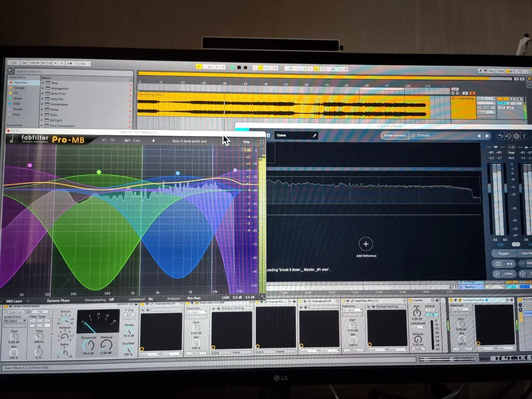Enable the Glue Compressor EQ button
This screenshot has width=532, height=399.
[40, 312]
